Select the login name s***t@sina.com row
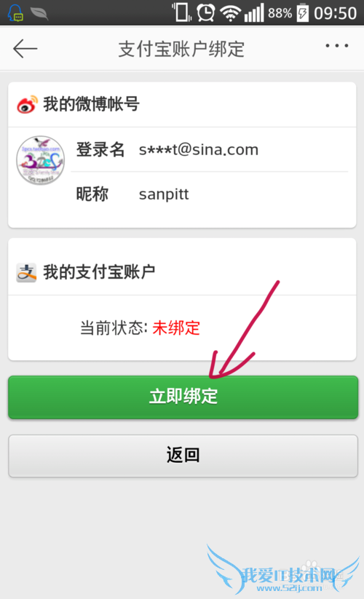This screenshot has width=364, height=599. (210, 150)
